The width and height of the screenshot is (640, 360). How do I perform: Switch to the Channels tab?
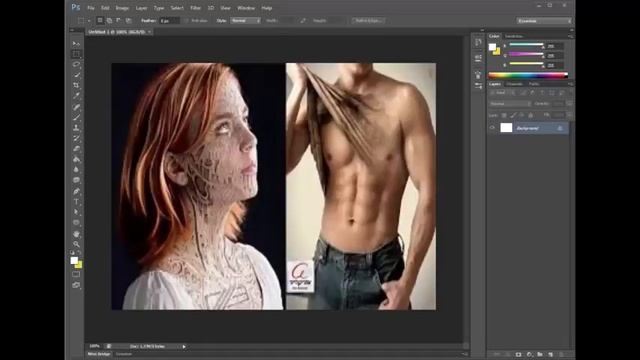514,84
